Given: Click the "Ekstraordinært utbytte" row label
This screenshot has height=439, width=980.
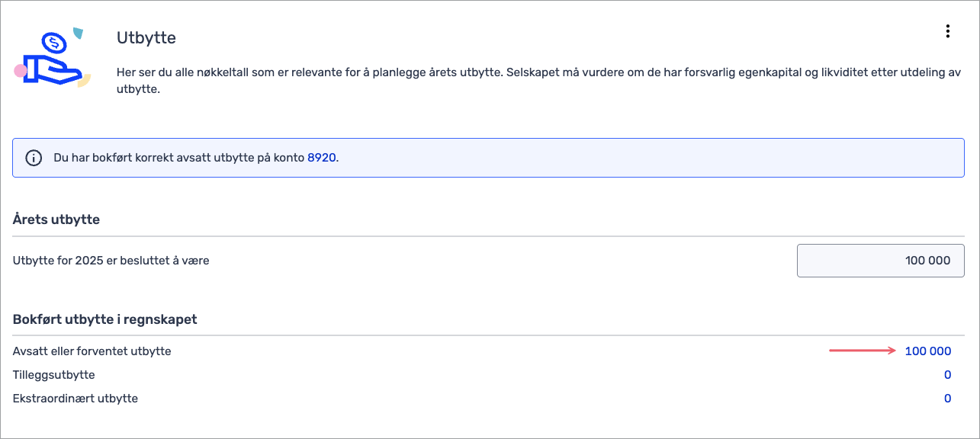Looking at the screenshot, I should [x=76, y=398].
